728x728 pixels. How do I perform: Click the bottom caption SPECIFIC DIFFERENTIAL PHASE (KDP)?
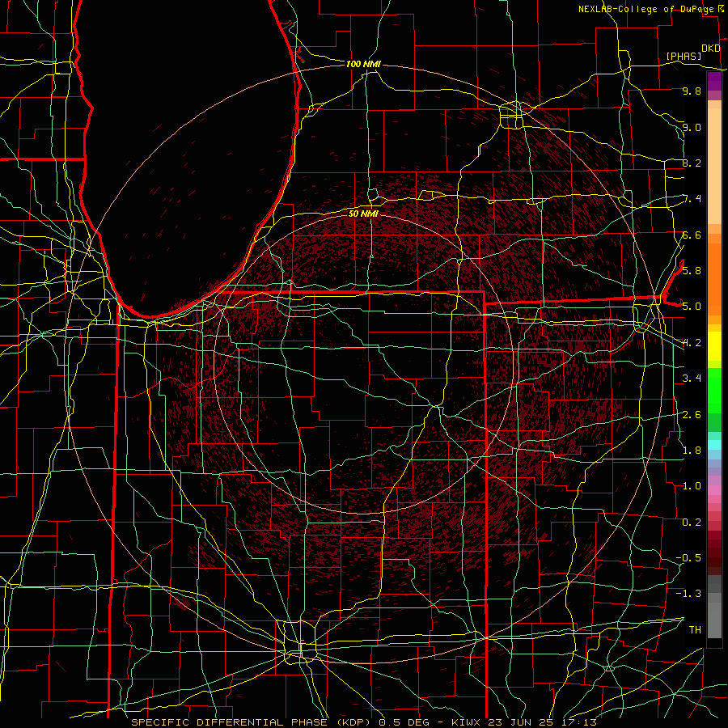(x=252, y=722)
